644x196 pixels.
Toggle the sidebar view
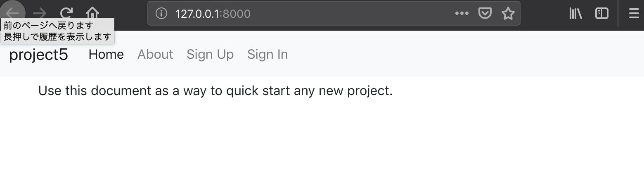pyautogui.click(x=602, y=14)
